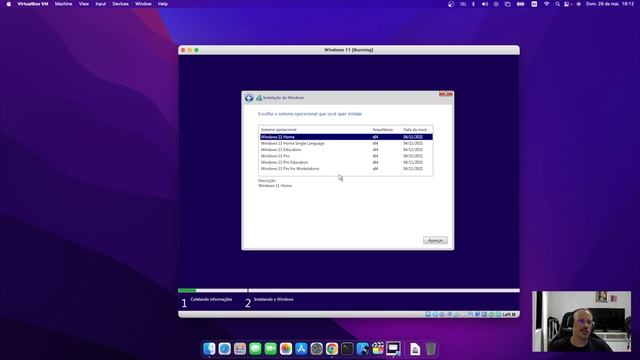This screenshot has width=640, height=360.
Task: Click the Arquitetura column header
Action: [x=383, y=130]
